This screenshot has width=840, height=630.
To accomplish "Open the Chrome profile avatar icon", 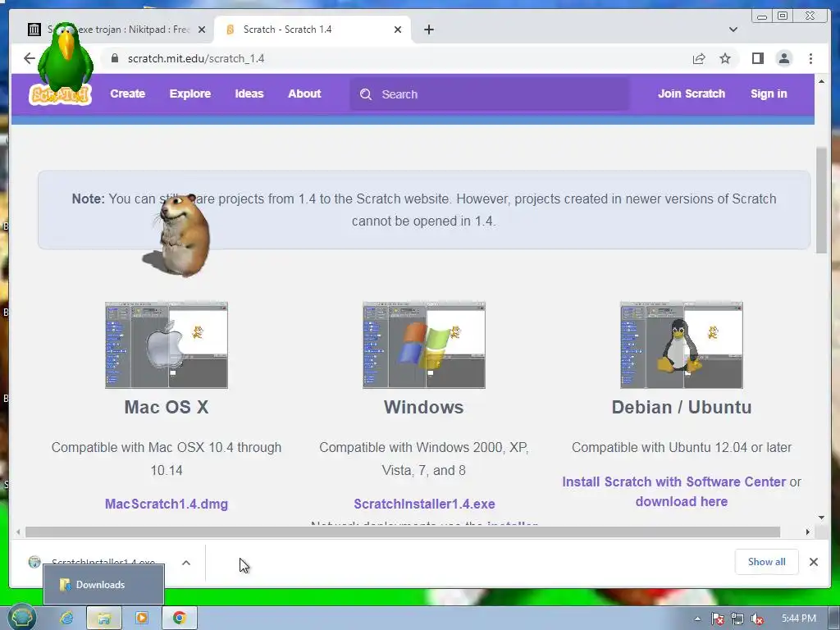I will tap(783, 58).
